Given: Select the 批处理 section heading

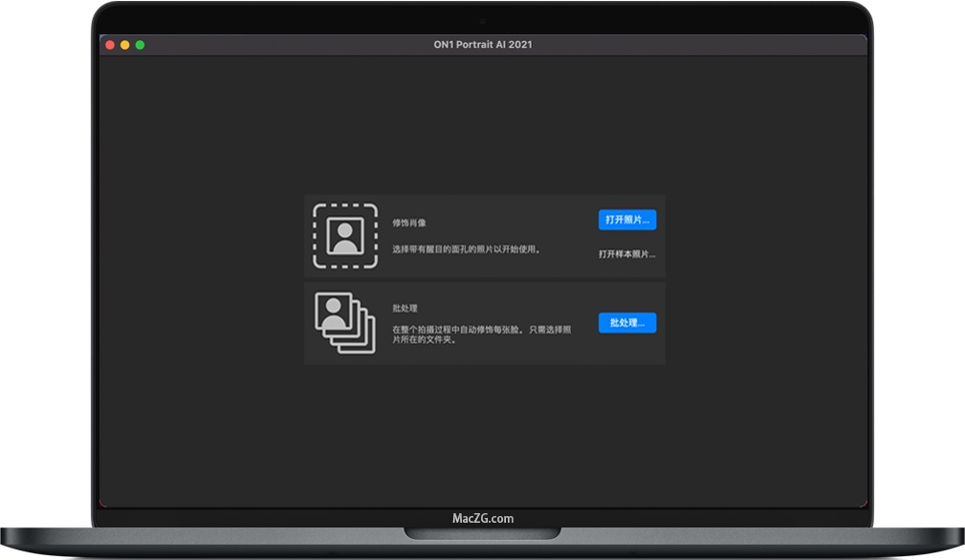Looking at the screenshot, I should [405, 309].
